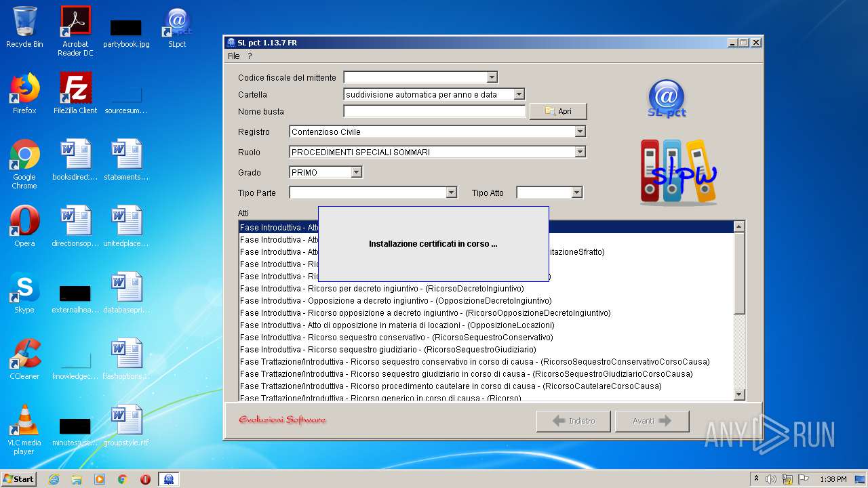Screen dimensions: 868x488
Task: Open directionsop Word document icon
Action: 75,226
